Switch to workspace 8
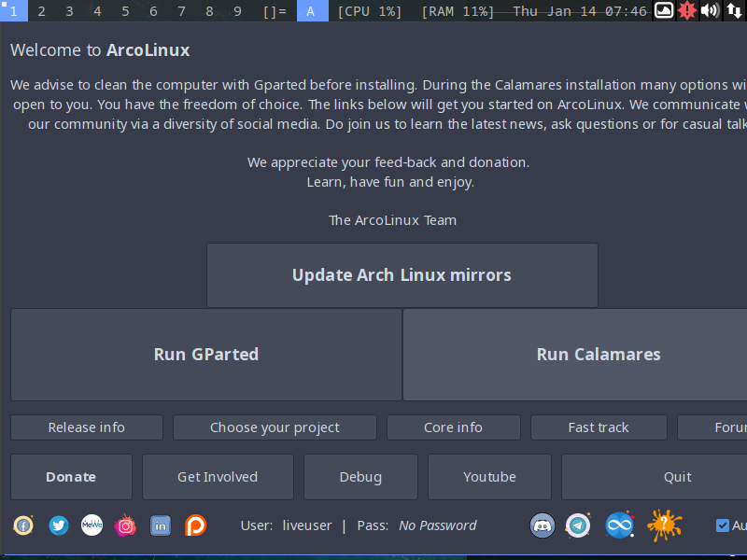Viewport: 747px width, 560px height. 209,11
